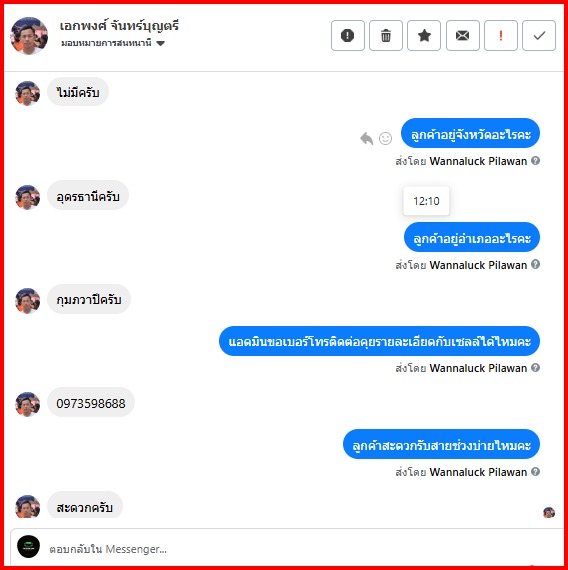Image resolution: width=568 pixels, height=570 pixels.
Task: Select the phone number message 0973598688
Action: (91, 403)
